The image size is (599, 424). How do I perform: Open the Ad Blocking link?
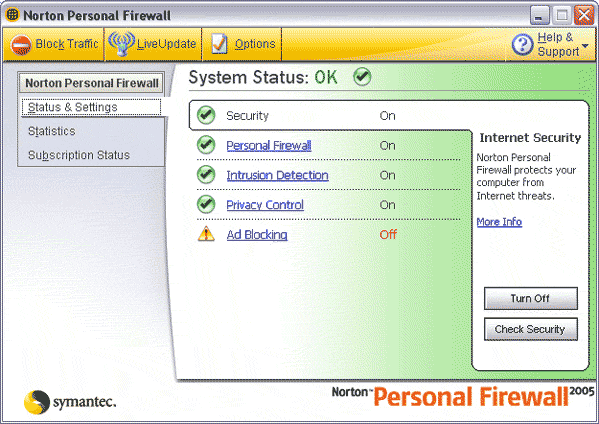pos(257,235)
